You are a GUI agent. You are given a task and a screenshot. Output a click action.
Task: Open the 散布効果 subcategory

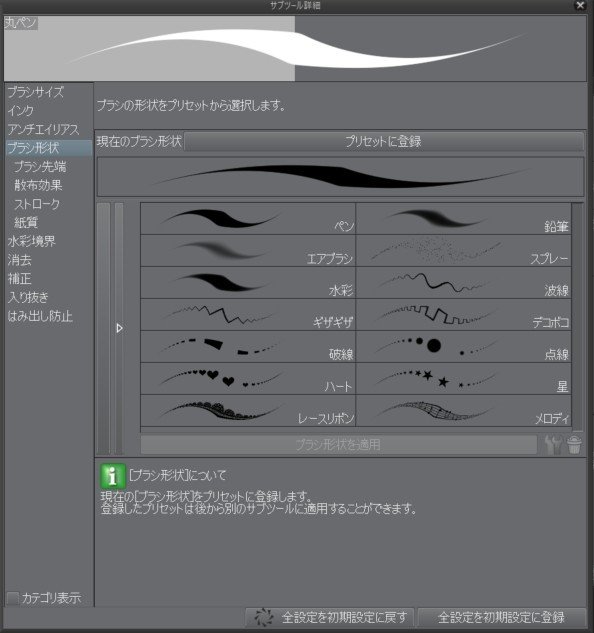pyautogui.click(x=49, y=185)
